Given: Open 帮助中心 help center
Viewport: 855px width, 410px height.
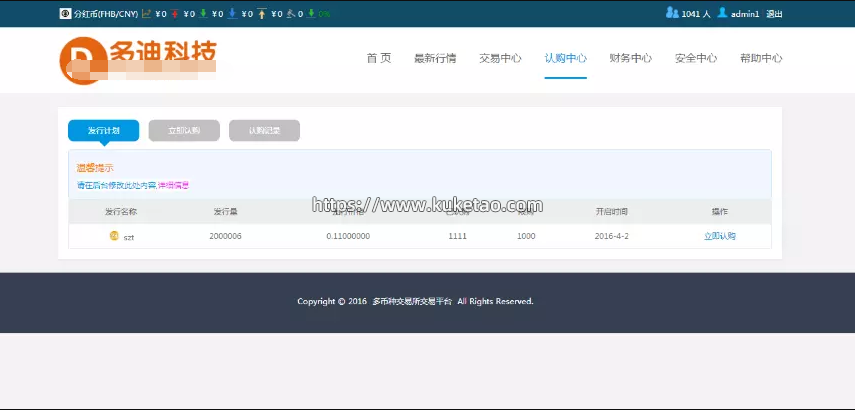Looking at the screenshot, I should (x=761, y=58).
